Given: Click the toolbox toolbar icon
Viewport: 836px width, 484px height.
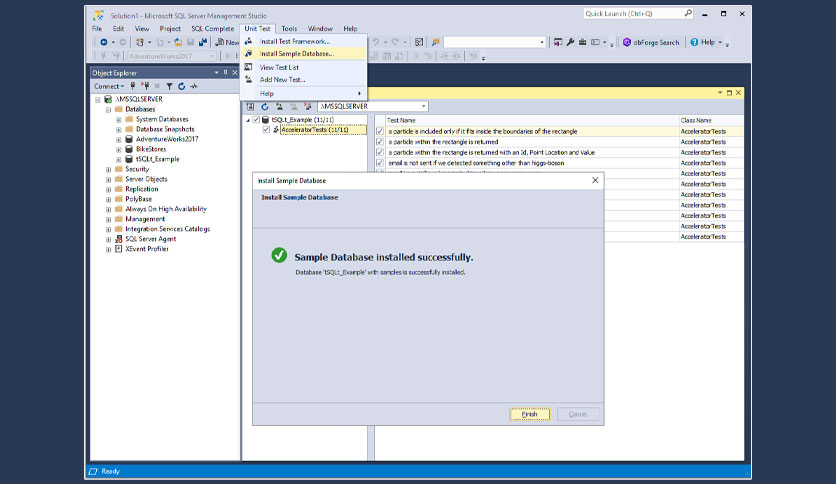Looking at the screenshot, I should 582,42.
